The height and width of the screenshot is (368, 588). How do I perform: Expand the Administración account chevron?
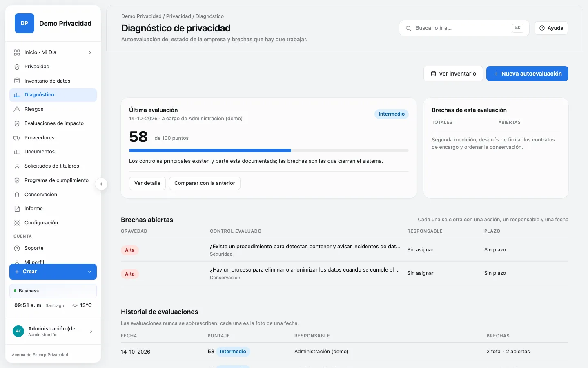[x=91, y=331]
